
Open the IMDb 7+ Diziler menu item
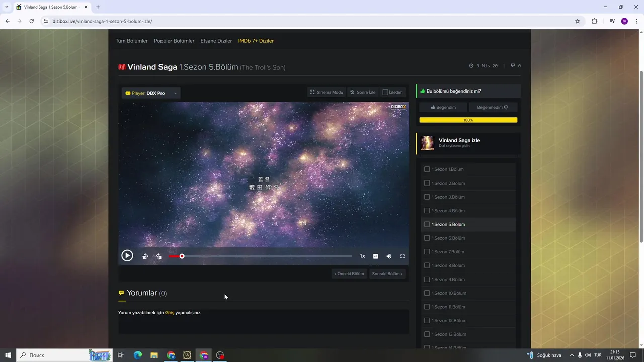point(256,41)
